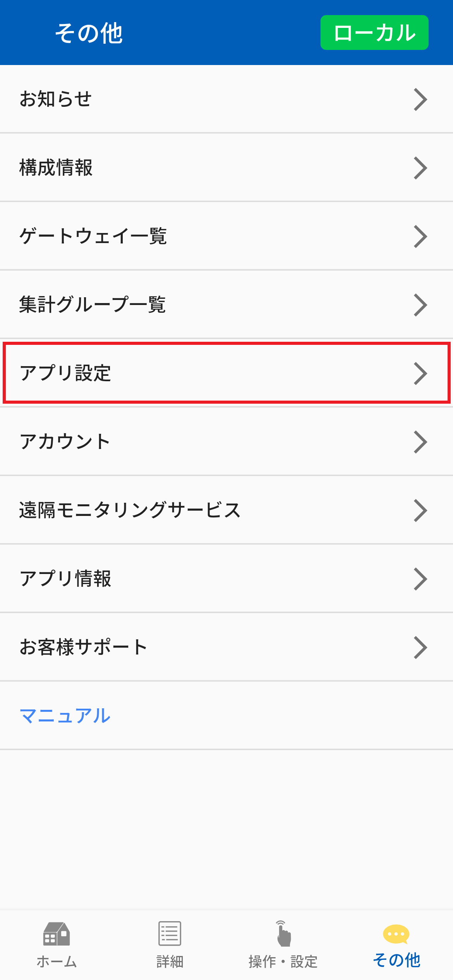Expand the アプリ情報 chevron

coord(420,579)
